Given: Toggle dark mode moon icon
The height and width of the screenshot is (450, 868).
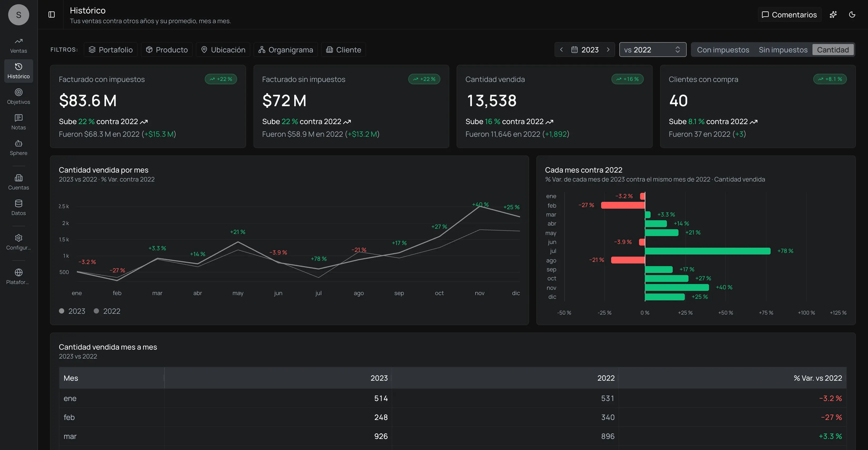Looking at the screenshot, I should click(852, 14).
